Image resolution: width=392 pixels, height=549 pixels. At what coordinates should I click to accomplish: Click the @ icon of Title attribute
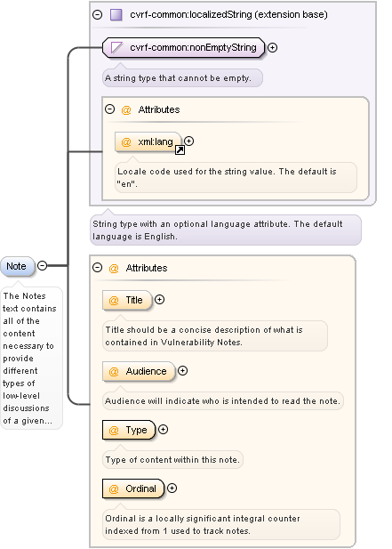pyautogui.click(x=114, y=301)
